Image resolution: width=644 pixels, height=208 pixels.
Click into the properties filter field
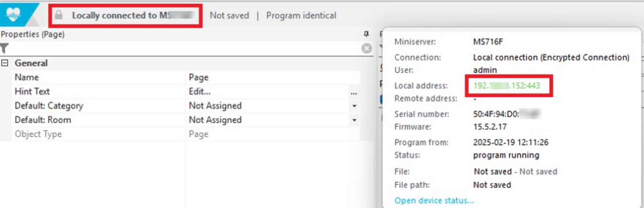click(183, 48)
